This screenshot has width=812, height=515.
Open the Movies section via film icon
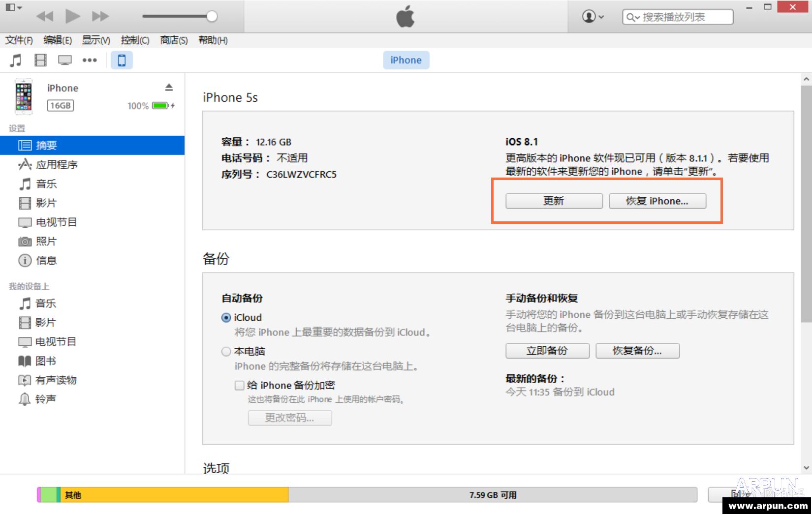pos(40,60)
